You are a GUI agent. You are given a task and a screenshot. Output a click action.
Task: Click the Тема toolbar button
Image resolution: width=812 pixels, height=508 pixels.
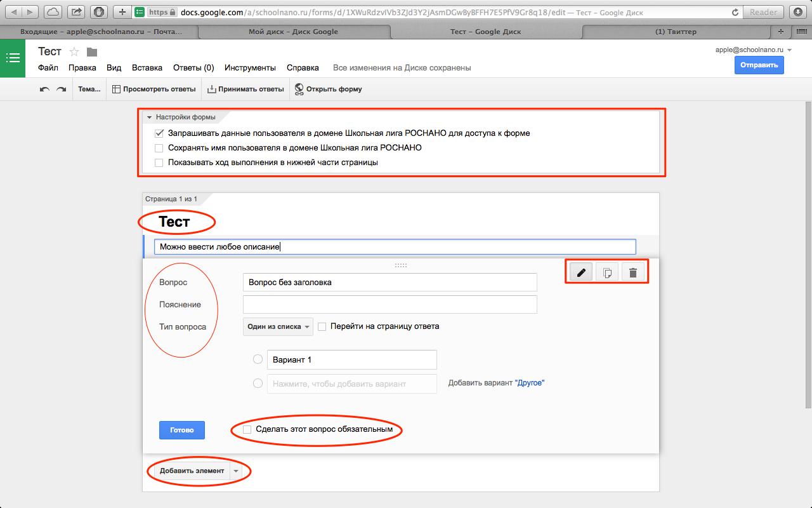click(x=89, y=90)
